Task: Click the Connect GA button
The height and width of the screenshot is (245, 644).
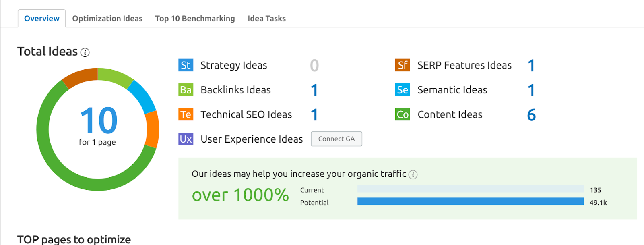Action: coord(336,139)
